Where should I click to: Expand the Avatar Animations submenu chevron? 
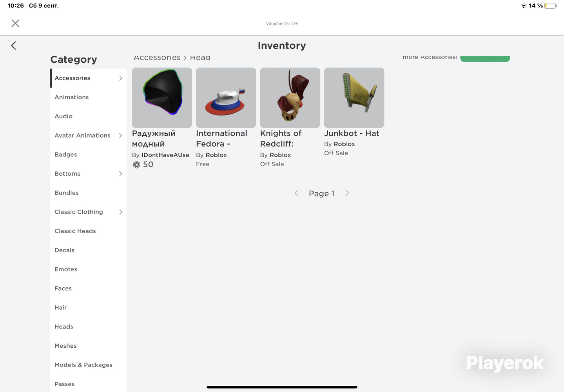pyautogui.click(x=120, y=136)
